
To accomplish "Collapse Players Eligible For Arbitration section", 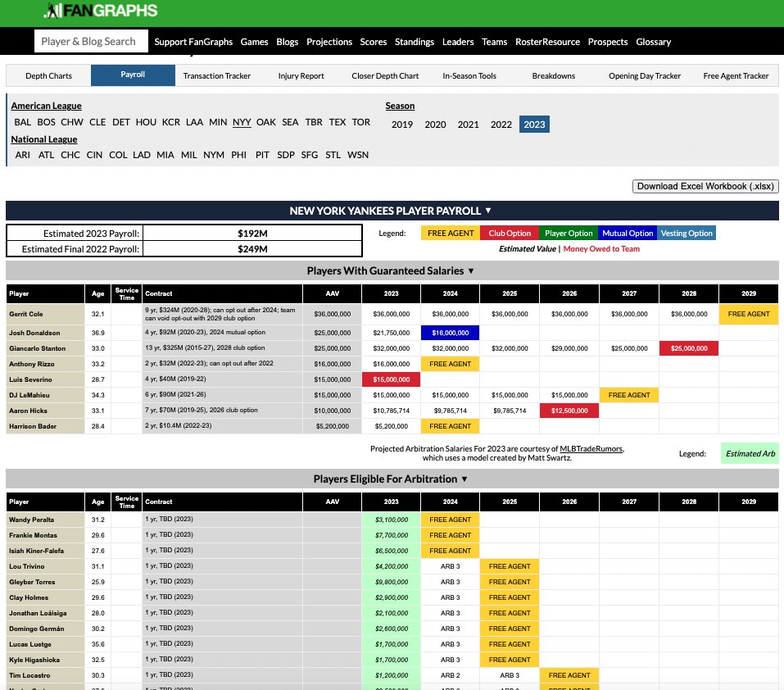I will tap(391, 479).
